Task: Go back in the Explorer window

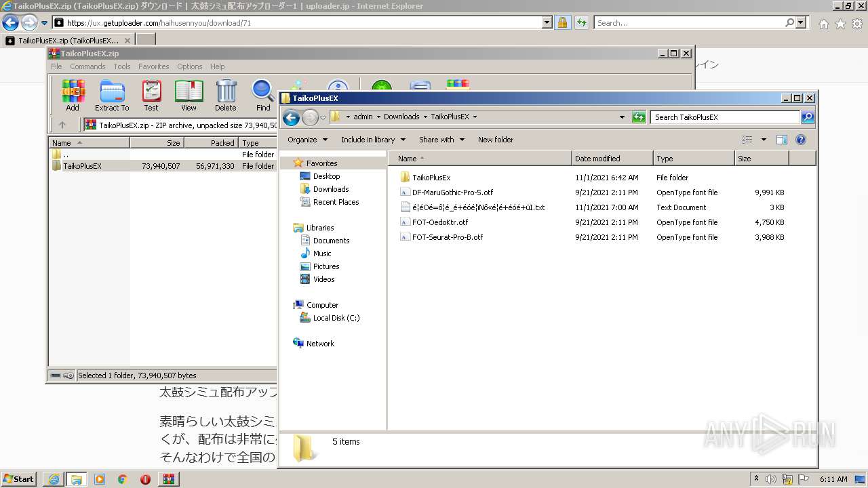Action: tap(292, 117)
